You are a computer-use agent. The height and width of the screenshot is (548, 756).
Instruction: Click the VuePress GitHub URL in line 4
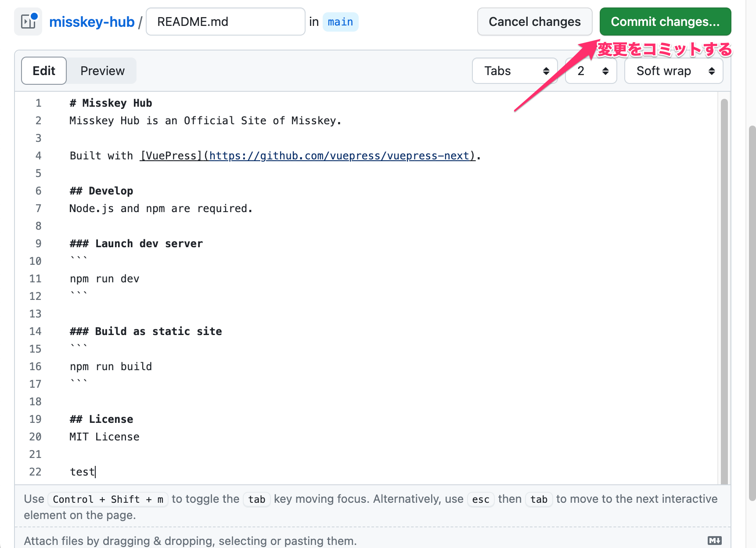pyautogui.click(x=339, y=156)
